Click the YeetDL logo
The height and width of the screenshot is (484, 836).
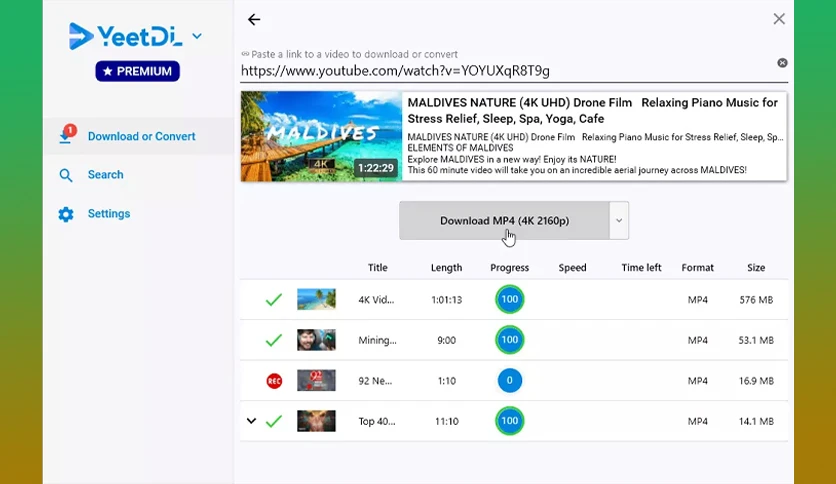point(126,36)
